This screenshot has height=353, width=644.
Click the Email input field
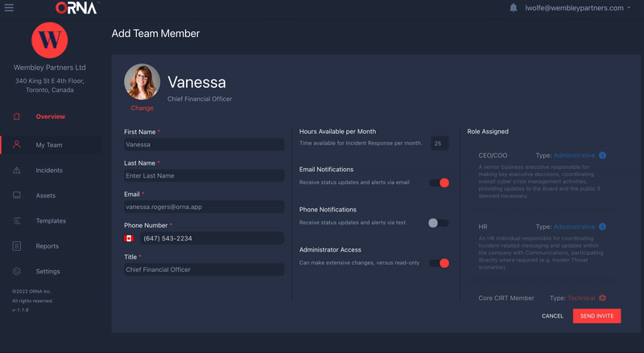204,207
